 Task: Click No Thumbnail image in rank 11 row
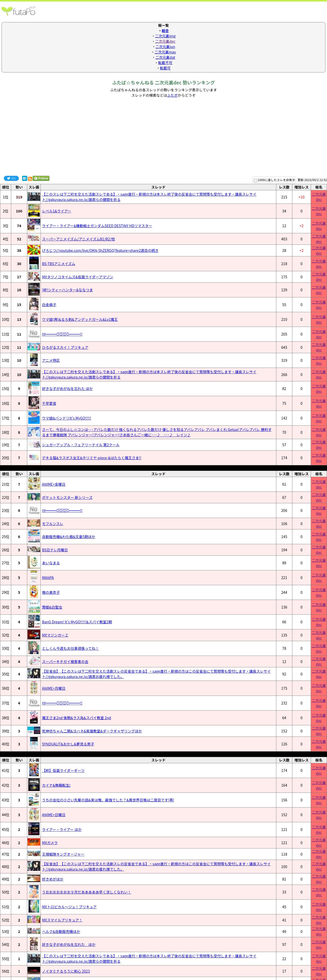34,334
